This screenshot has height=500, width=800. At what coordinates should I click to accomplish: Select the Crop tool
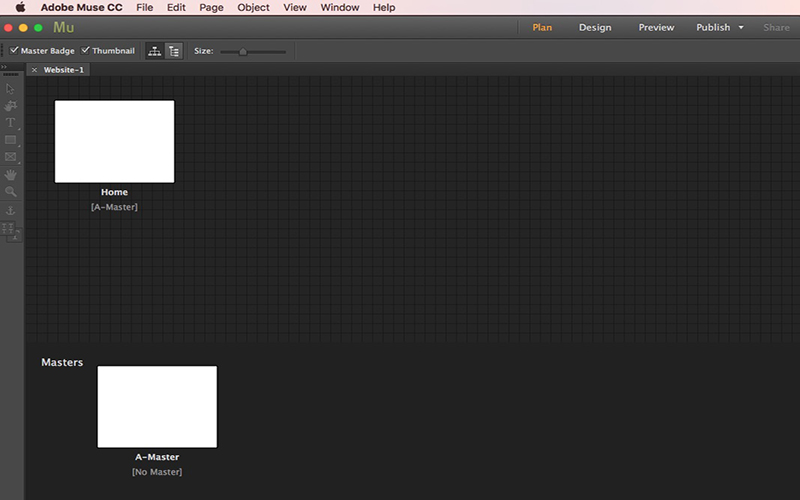coord(10,106)
